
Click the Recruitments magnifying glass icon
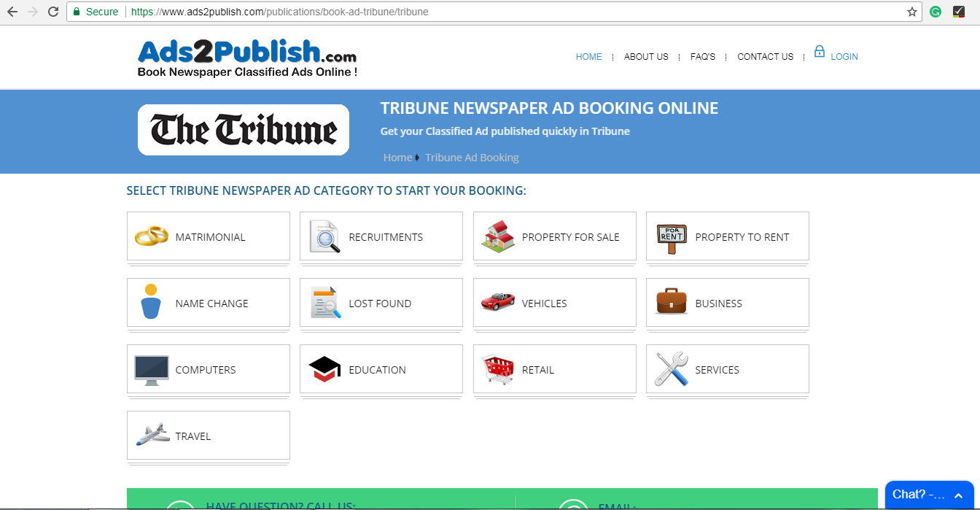(324, 236)
